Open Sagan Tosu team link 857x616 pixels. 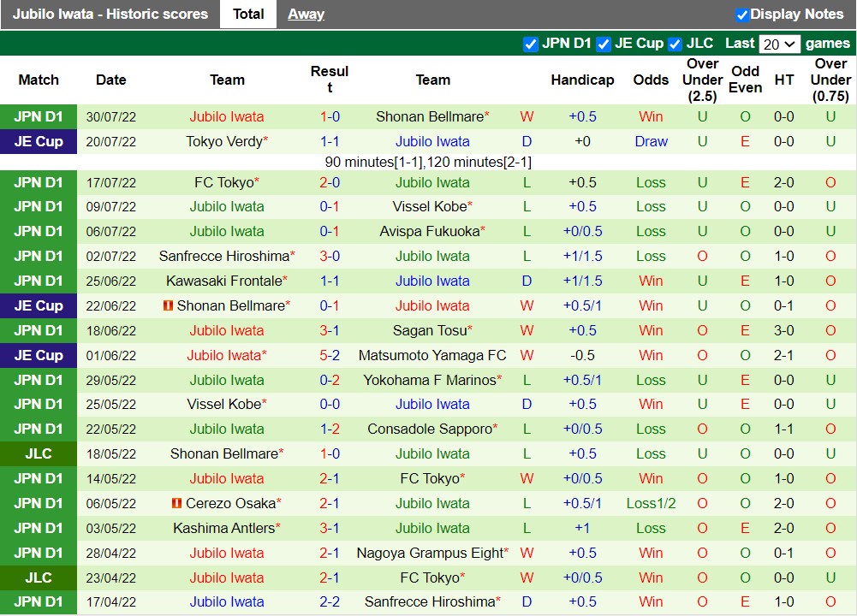tap(430, 331)
